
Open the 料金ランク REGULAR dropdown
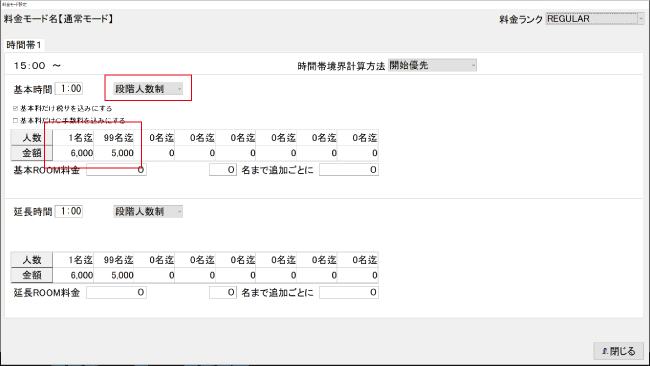pyautogui.click(x=595, y=19)
